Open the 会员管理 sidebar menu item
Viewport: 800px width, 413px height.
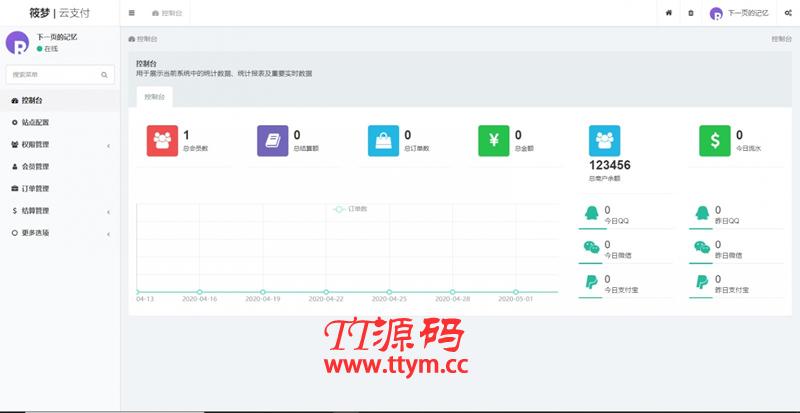pyautogui.click(x=60, y=166)
